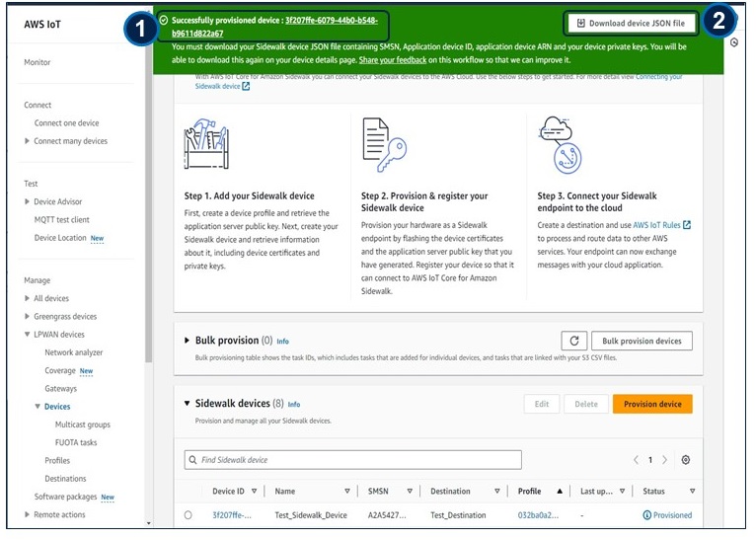Open the Sidewalk device external link icon
The width and height of the screenshot is (756, 540).
(246, 86)
